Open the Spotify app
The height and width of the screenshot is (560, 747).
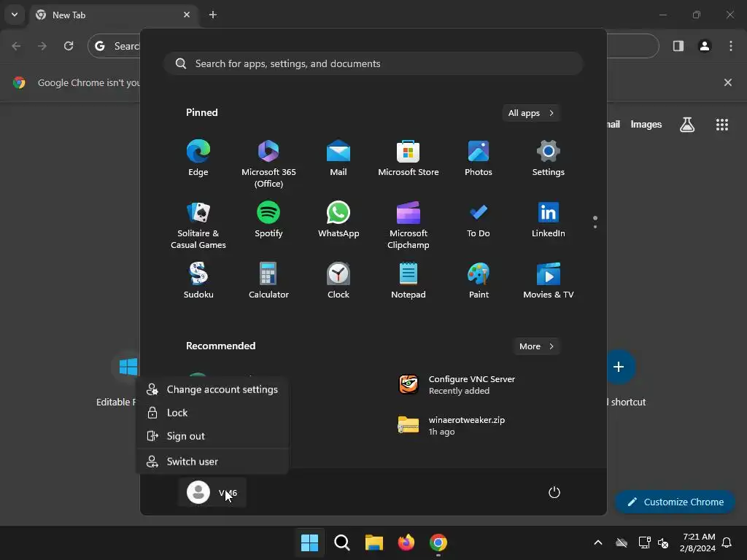coord(268,220)
